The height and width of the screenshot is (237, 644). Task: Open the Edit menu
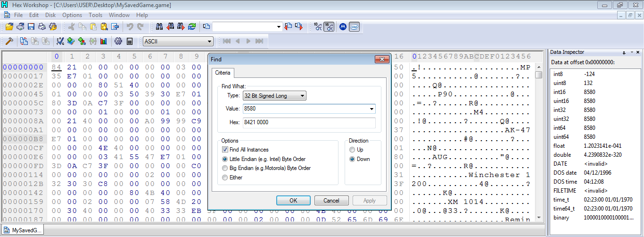point(34,15)
